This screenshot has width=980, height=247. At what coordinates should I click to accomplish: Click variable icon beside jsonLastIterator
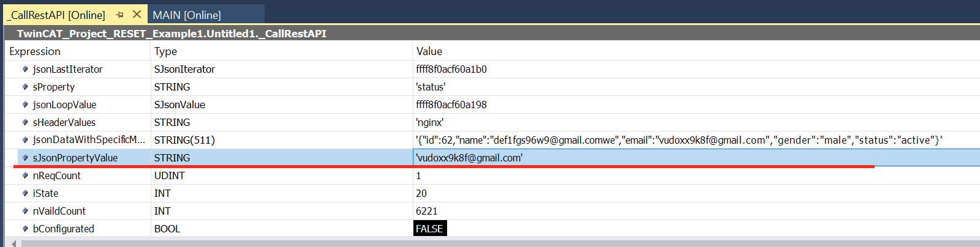25,69
